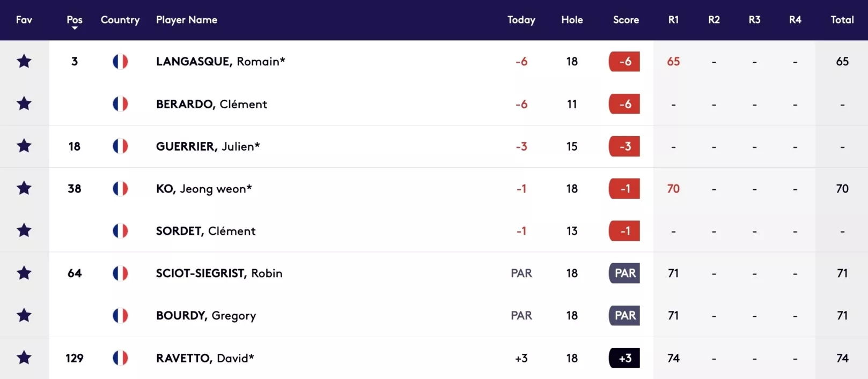Click the star icon beside SORDET, Clément
This screenshot has width=868, height=379.
click(24, 231)
